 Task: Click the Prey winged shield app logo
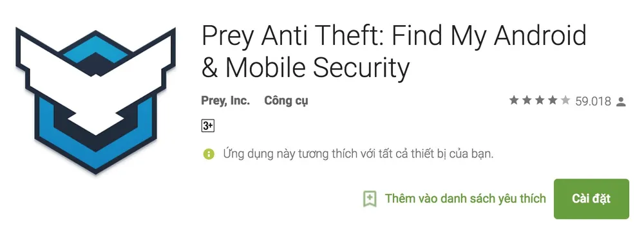[96, 100]
